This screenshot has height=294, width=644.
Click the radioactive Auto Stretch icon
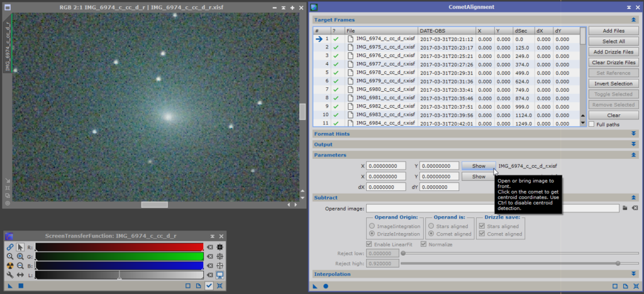(x=10, y=266)
